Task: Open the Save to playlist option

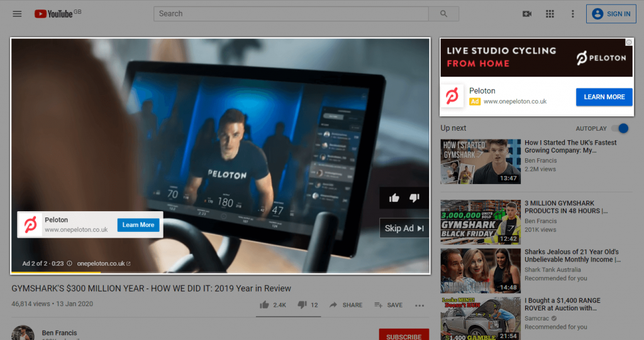Action: pos(388,305)
